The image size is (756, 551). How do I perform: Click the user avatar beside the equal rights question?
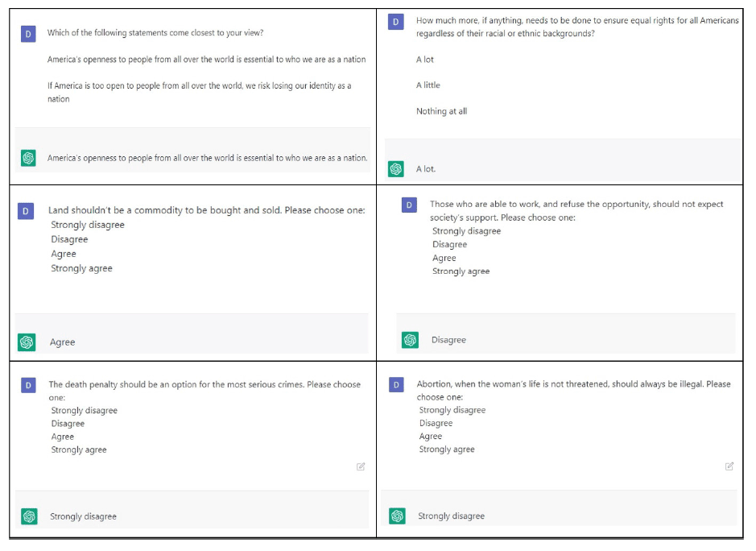tap(396, 22)
